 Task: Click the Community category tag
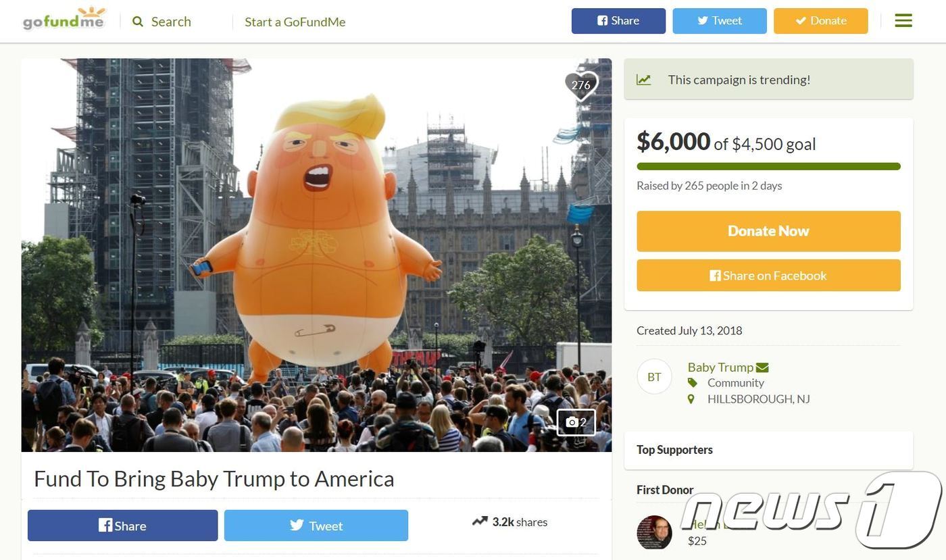coord(736,383)
